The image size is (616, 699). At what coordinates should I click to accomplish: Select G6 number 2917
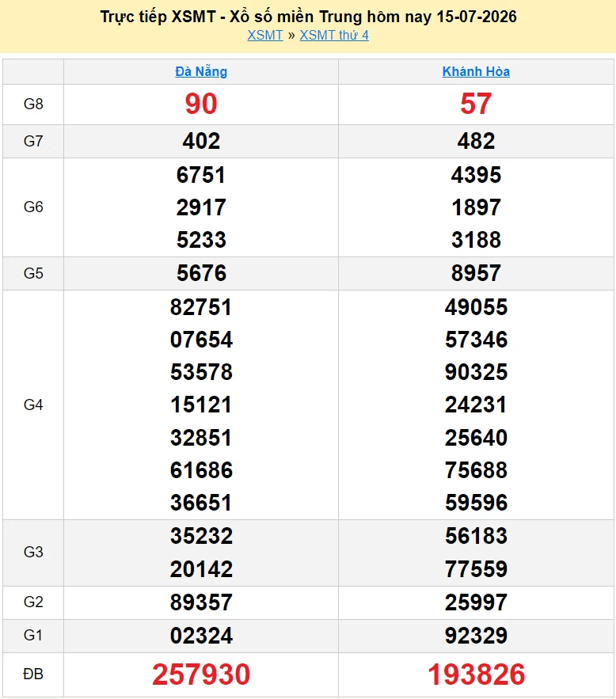pyautogui.click(x=201, y=207)
